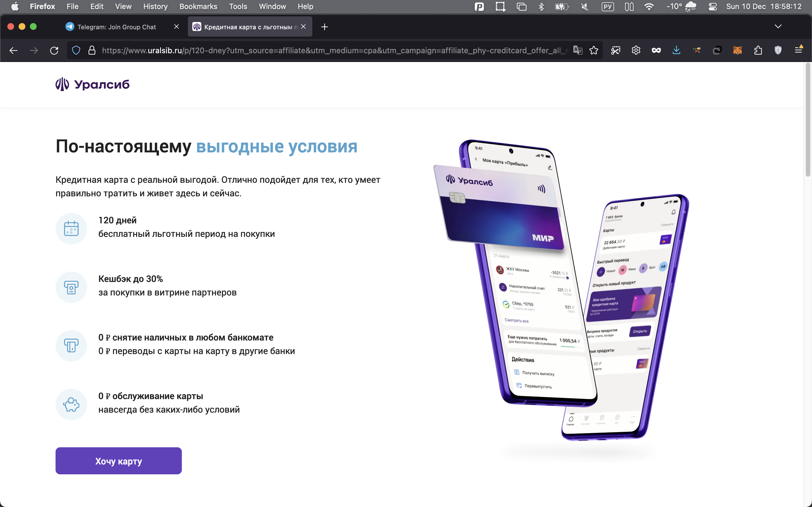The width and height of the screenshot is (812, 507).
Task: Bookmark this page with the star icon
Action: click(x=593, y=51)
